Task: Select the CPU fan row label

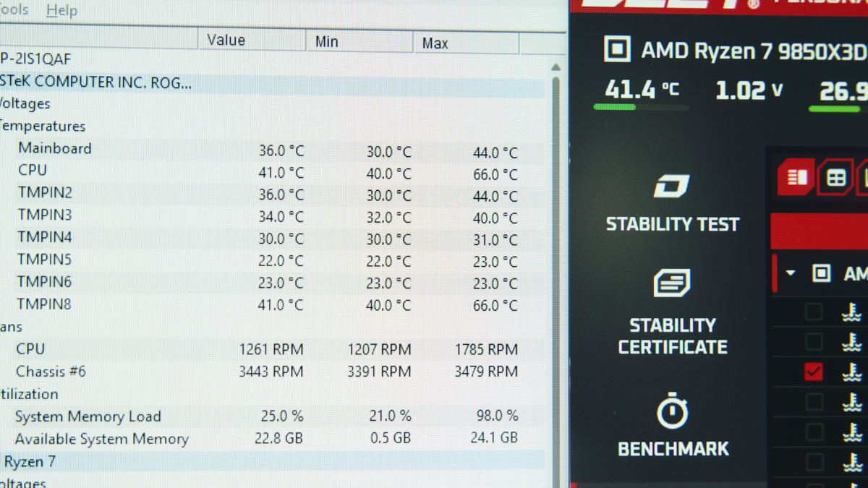Action: click(30, 348)
